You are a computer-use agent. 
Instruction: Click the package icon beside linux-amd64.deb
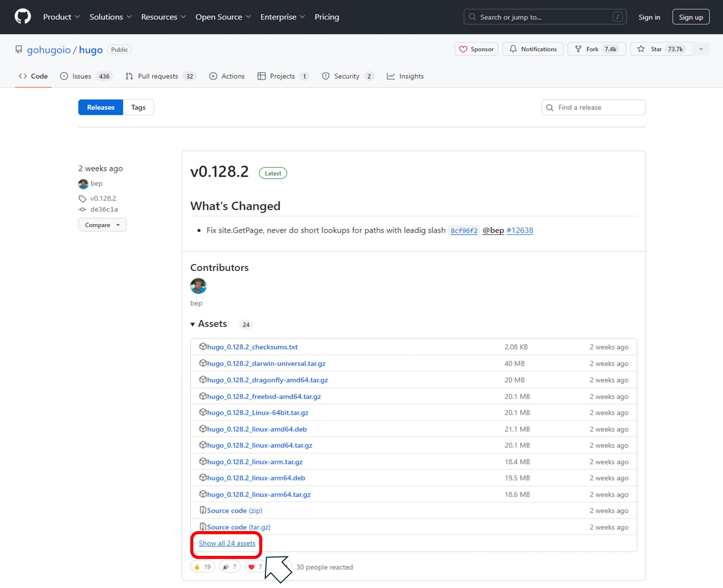click(x=203, y=429)
